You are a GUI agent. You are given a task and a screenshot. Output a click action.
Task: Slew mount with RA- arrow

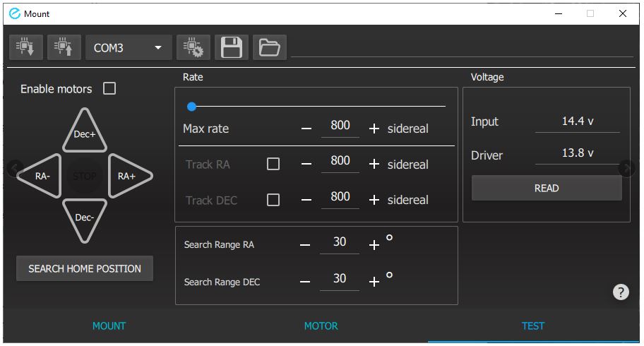coord(40,176)
